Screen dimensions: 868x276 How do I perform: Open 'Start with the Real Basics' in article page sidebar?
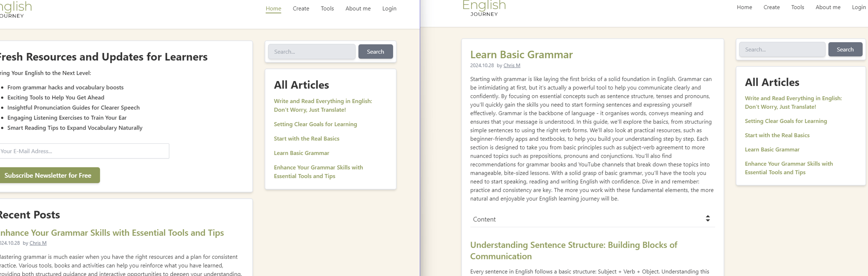777,135
